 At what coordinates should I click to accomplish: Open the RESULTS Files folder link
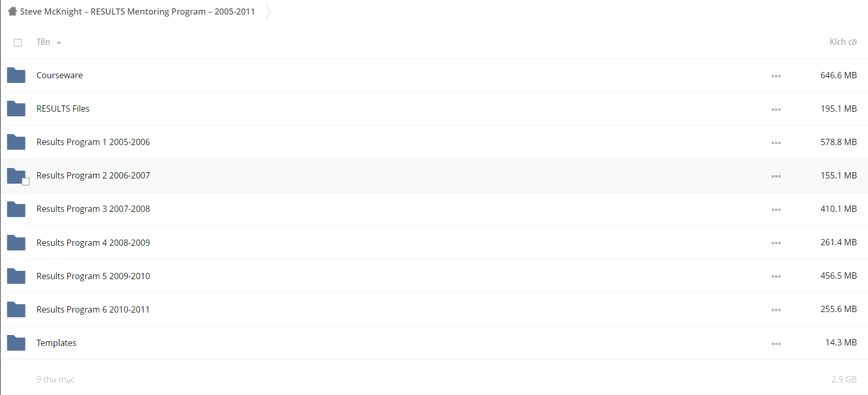coord(63,109)
